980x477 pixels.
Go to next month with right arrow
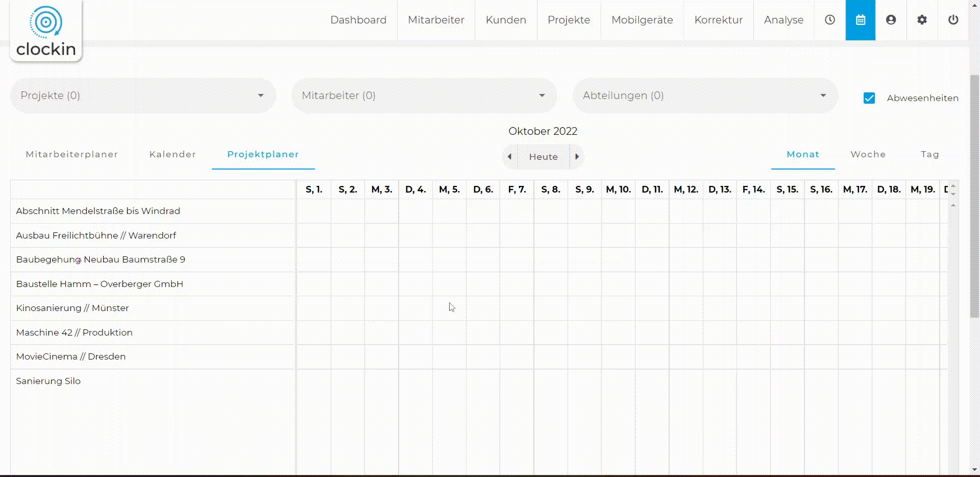coord(577,157)
